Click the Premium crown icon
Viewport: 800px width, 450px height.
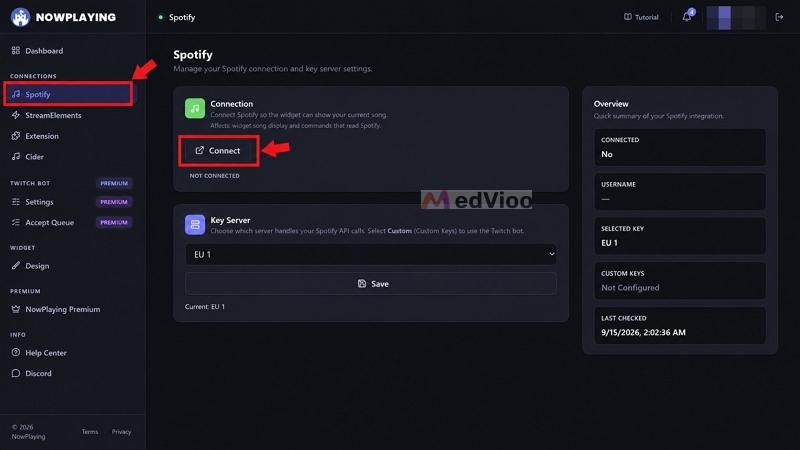click(x=16, y=309)
